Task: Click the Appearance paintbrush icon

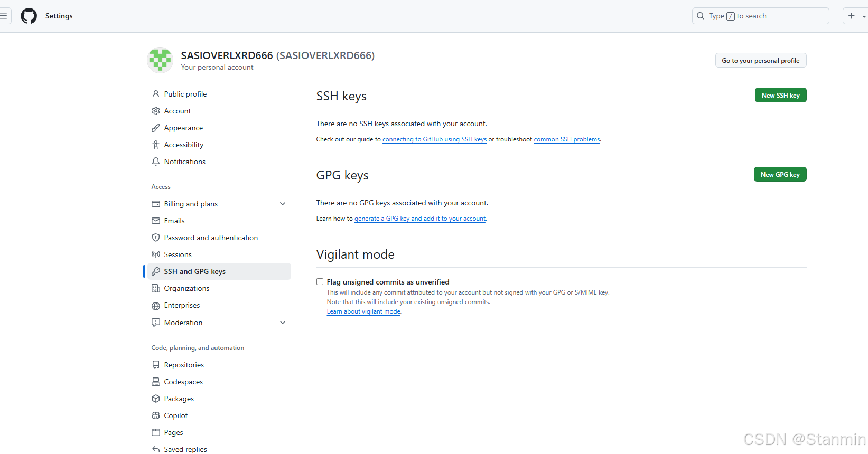Action: click(x=156, y=128)
